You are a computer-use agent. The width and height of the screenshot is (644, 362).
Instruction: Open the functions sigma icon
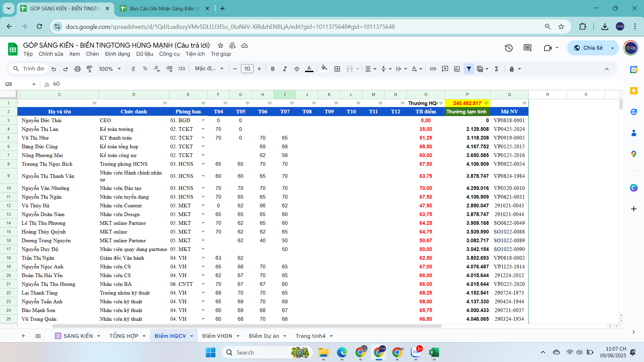[x=497, y=69]
